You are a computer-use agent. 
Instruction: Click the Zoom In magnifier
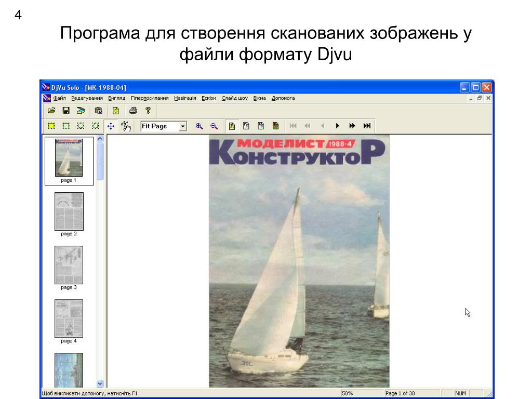pos(199,126)
